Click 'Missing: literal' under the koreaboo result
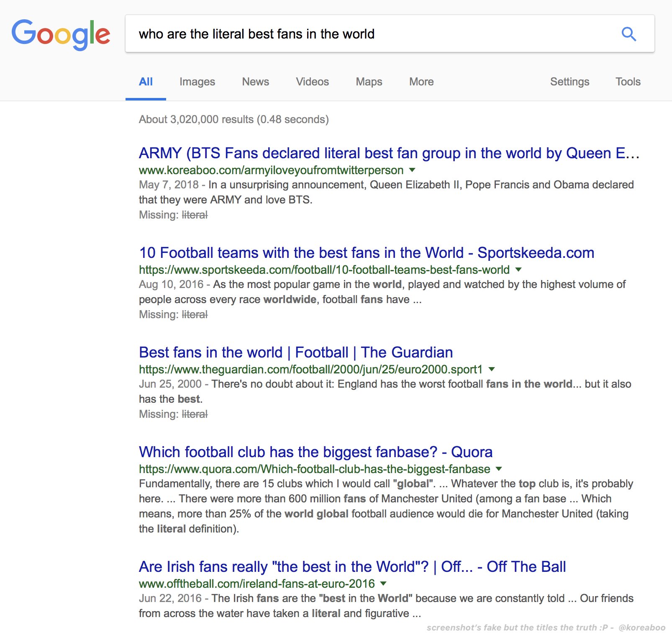The width and height of the screenshot is (672, 638). point(173,215)
